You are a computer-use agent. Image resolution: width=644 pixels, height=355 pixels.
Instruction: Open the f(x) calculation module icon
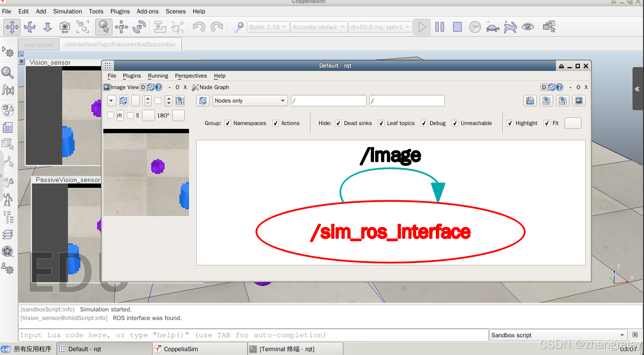[x=8, y=90]
